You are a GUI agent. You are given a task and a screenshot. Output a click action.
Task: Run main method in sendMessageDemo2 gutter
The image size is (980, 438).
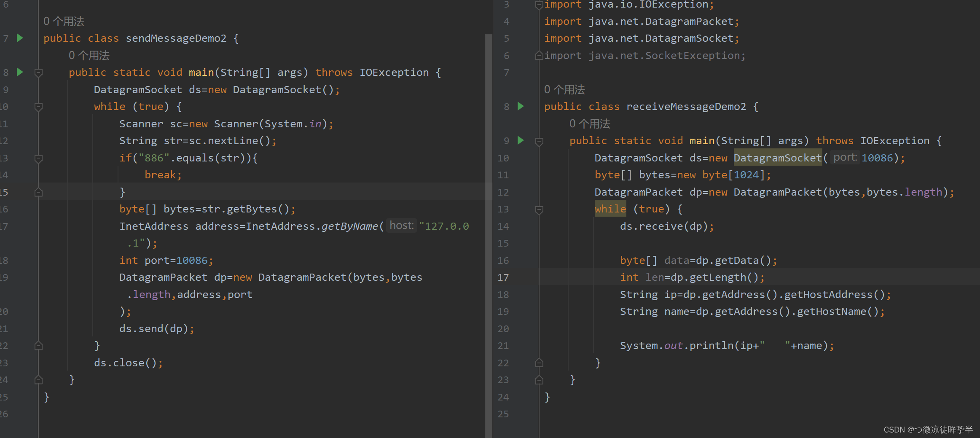click(x=20, y=72)
